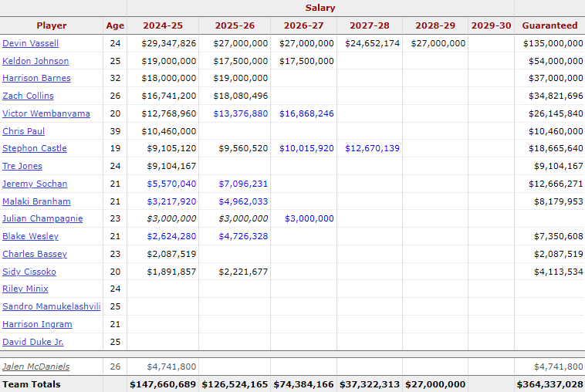Open David Duke Jr. player link
This screenshot has width=585, height=392.
(33, 342)
